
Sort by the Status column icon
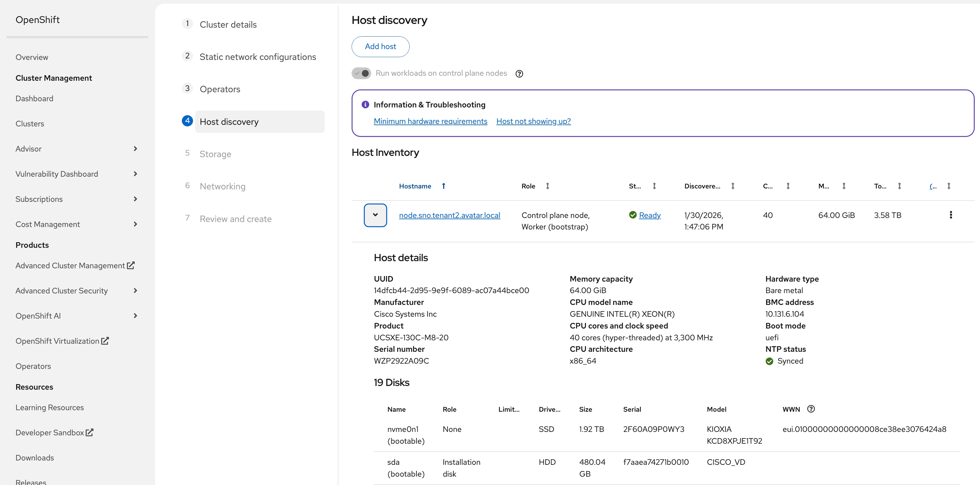[x=654, y=186]
